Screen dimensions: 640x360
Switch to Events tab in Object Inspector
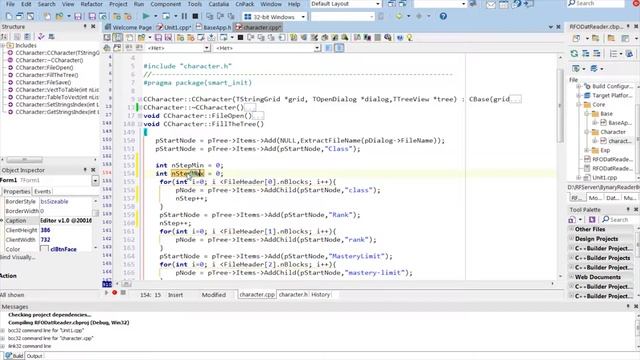click(42, 191)
